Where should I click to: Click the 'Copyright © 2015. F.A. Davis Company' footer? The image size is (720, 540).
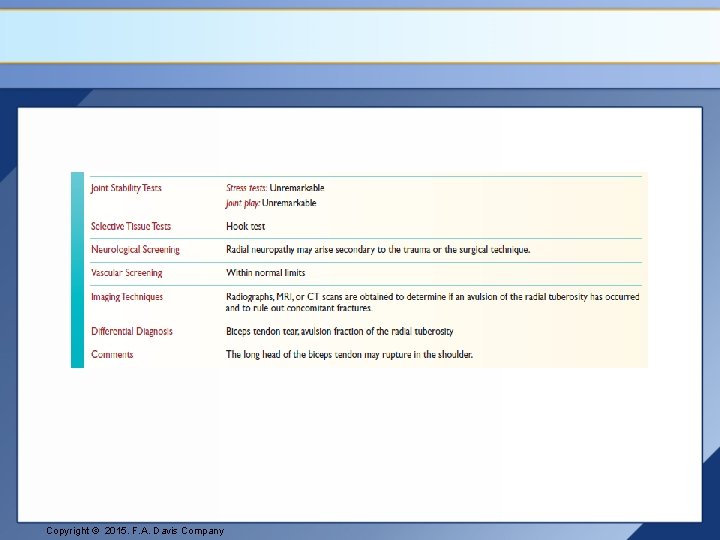tap(135, 531)
